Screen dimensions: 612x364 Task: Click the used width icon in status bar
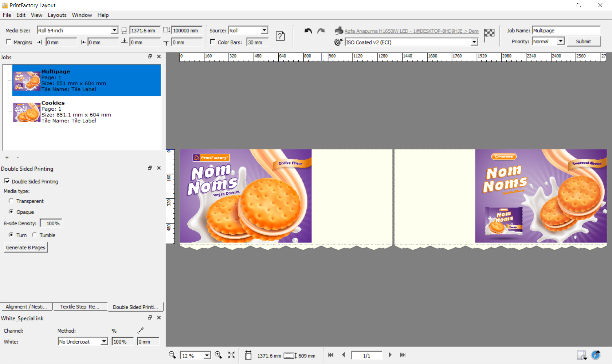(248, 355)
